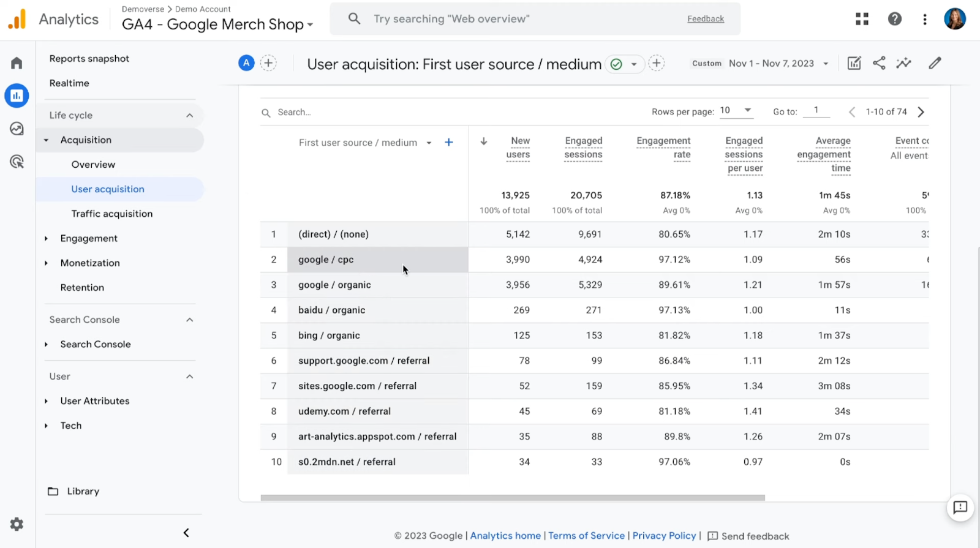Click the sort descending arrow by New users

pos(484,141)
